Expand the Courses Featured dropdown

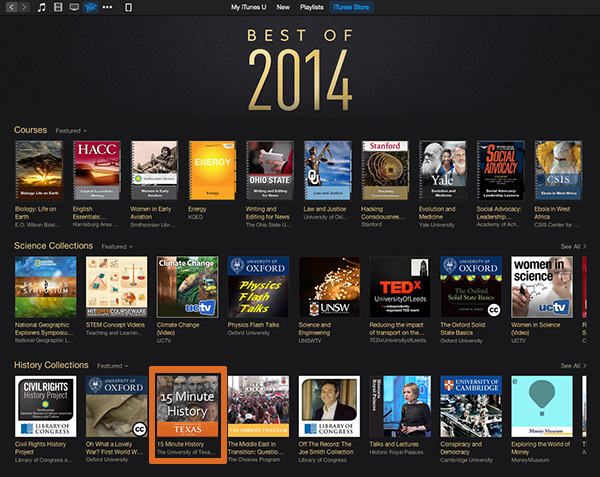[71, 131]
